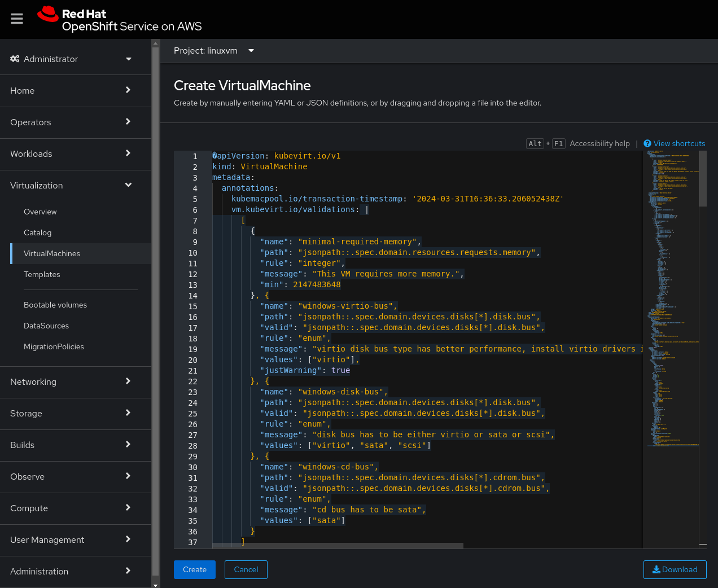Click "This VM requires more memory." message
Image resolution: width=718 pixels, height=588 pixels.
point(386,274)
